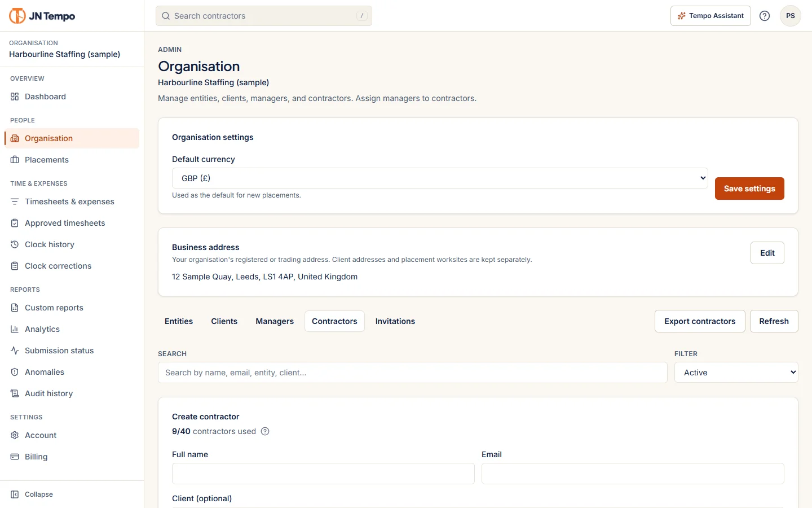The height and width of the screenshot is (508, 812).
Task: Click the Harbourline Staffing (sample) sidebar name
Action: pyautogui.click(x=65, y=54)
